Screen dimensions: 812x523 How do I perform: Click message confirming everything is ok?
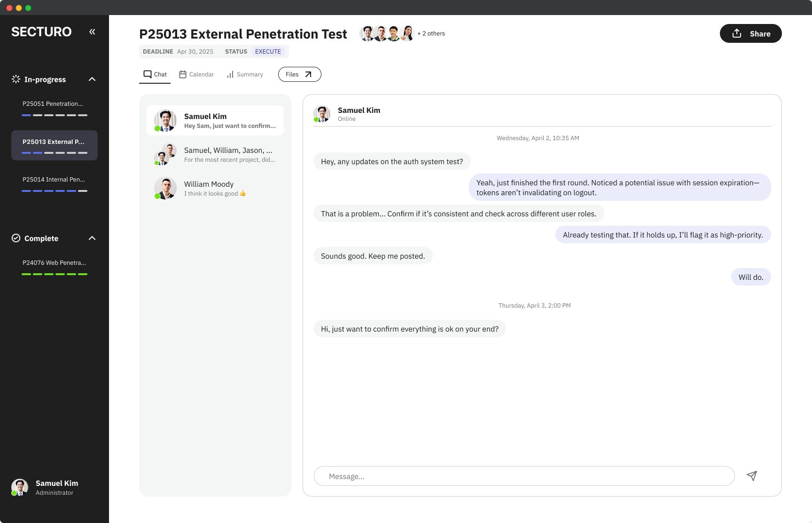click(x=410, y=329)
